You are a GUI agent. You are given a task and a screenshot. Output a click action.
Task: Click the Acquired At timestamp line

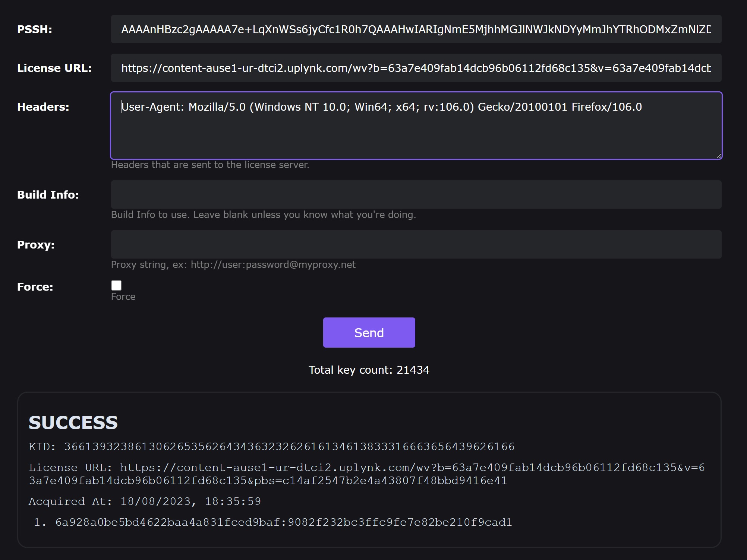point(145,501)
